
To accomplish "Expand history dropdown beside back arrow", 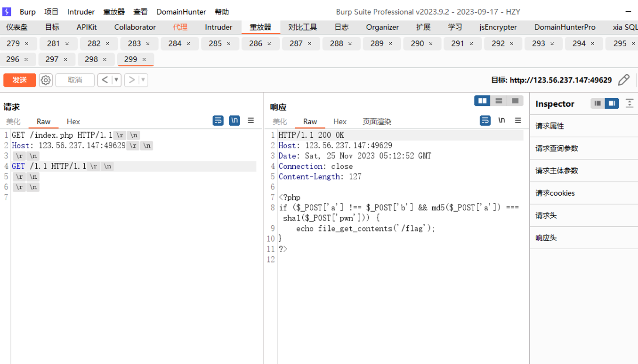I will click(x=116, y=80).
